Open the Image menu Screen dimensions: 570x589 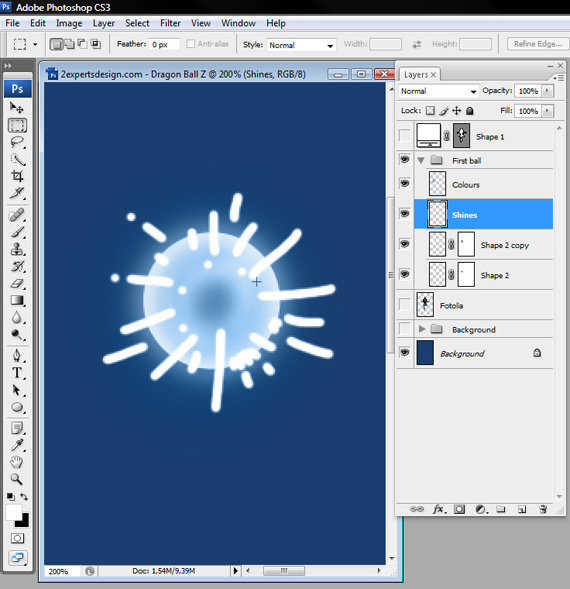pos(69,23)
